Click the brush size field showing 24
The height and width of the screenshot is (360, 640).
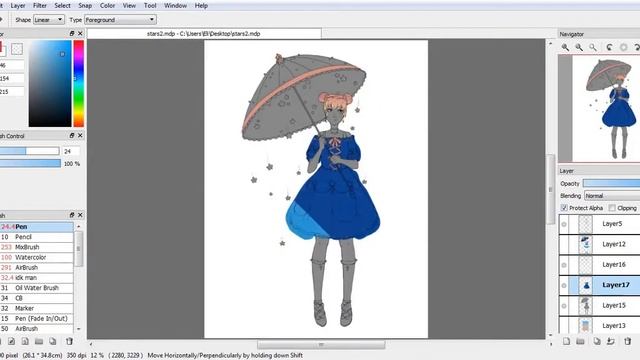point(71,151)
